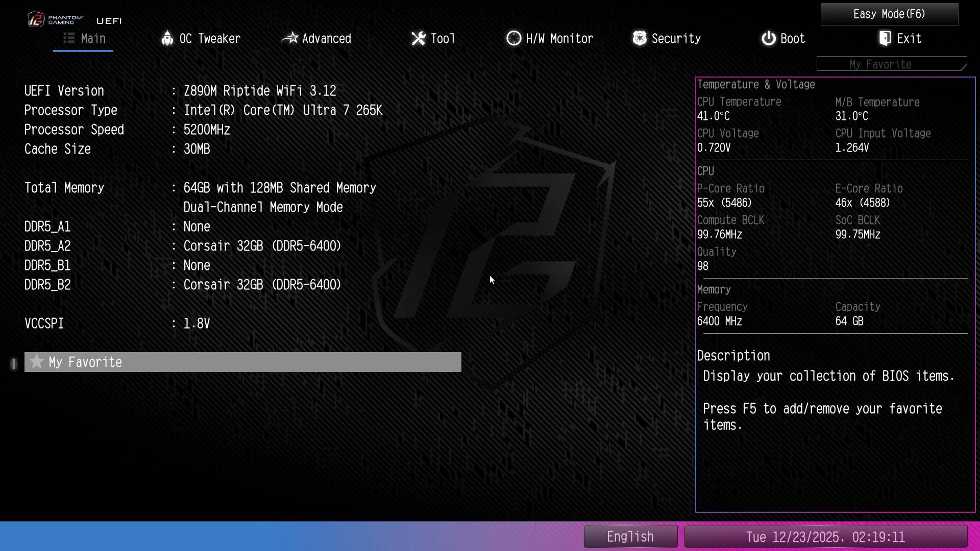Click the H/W Monitor gauge icon
The width and height of the screenshot is (980, 551).
[x=513, y=38]
